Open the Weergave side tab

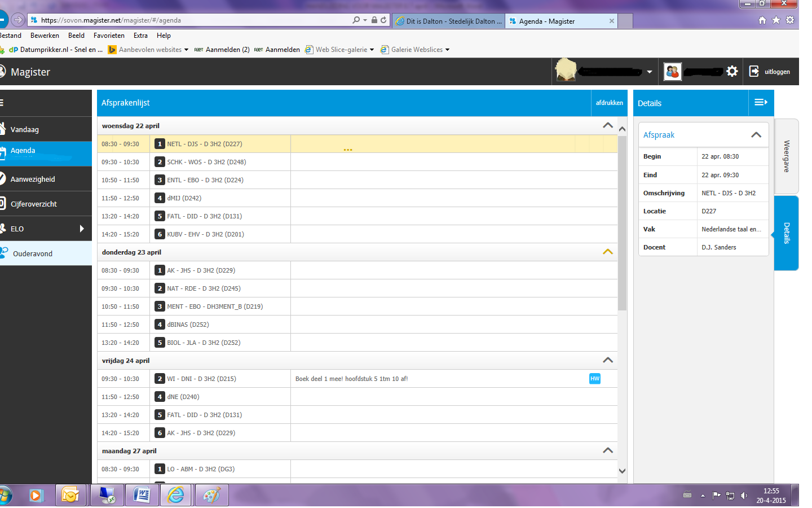tap(786, 156)
